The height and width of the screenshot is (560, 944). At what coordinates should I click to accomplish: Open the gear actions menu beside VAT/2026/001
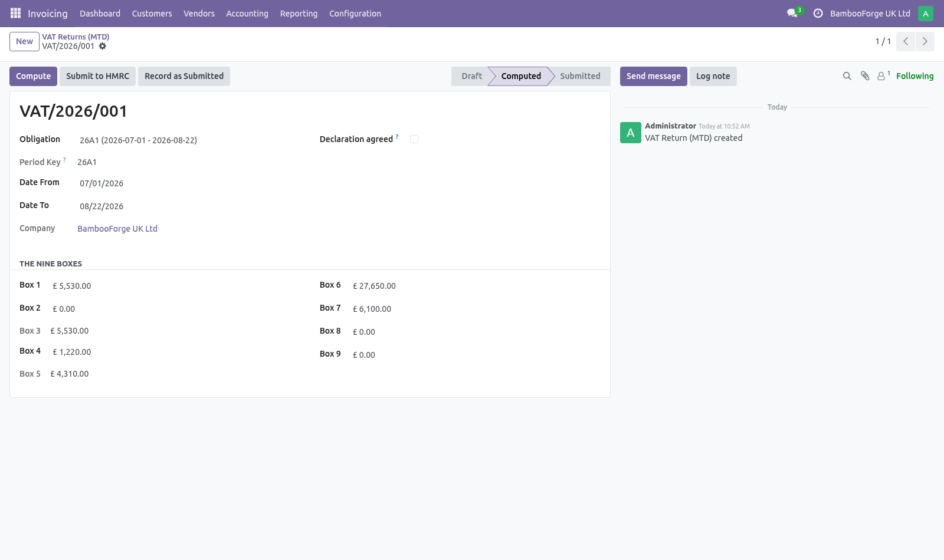tap(103, 46)
